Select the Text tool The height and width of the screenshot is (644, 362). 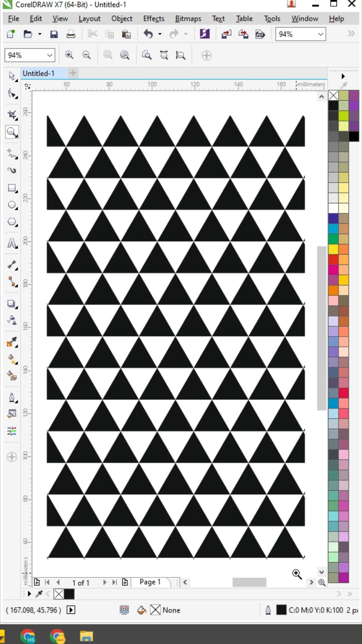pyautogui.click(x=12, y=243)
